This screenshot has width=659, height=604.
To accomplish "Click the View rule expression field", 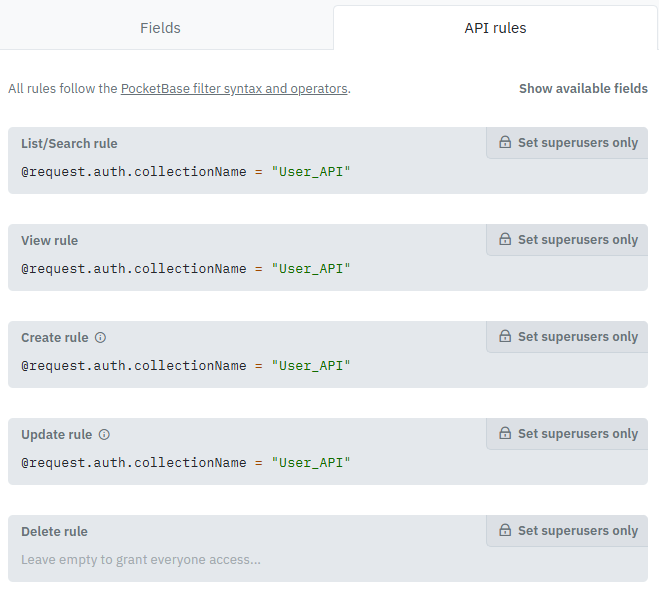I will (328, 269).
